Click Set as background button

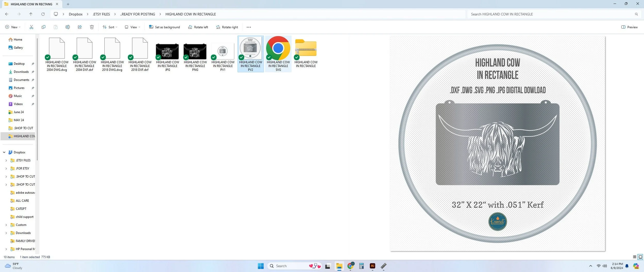point(164,27)
